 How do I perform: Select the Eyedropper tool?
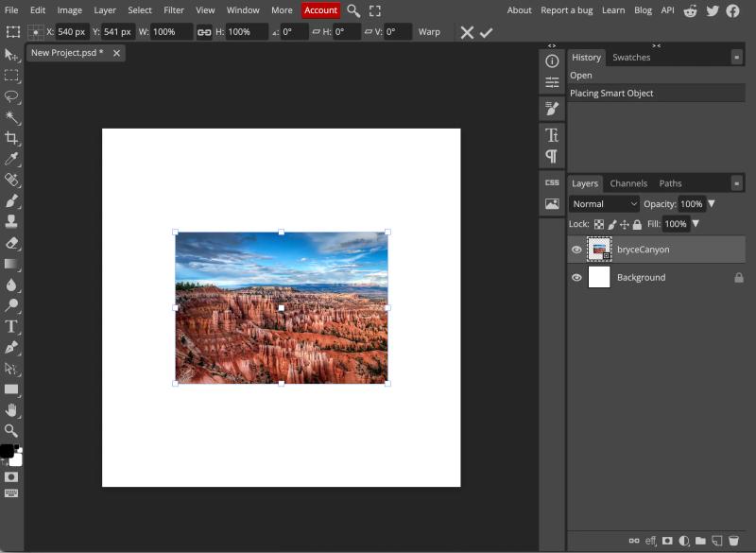[11, 159]
